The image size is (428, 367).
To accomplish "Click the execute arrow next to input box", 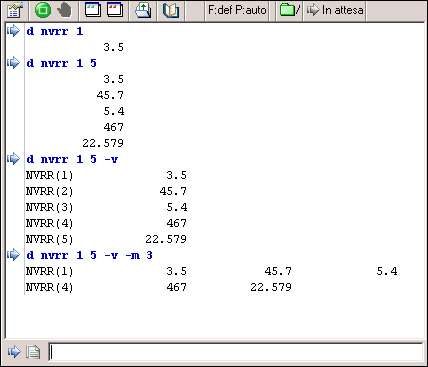I will pos(14,352).
